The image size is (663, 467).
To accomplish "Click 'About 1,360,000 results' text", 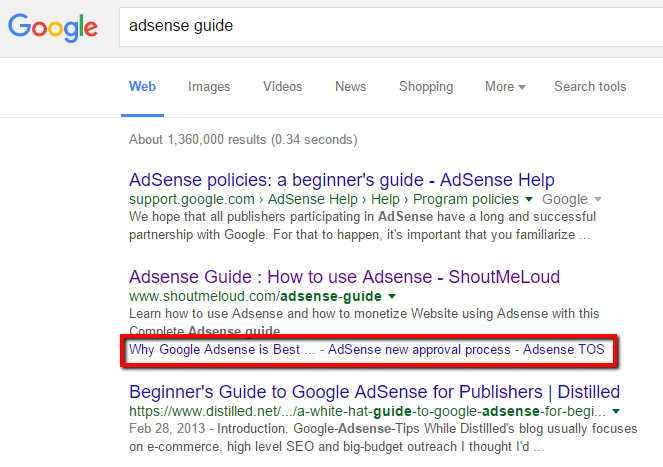I will (x=243, y=140).
